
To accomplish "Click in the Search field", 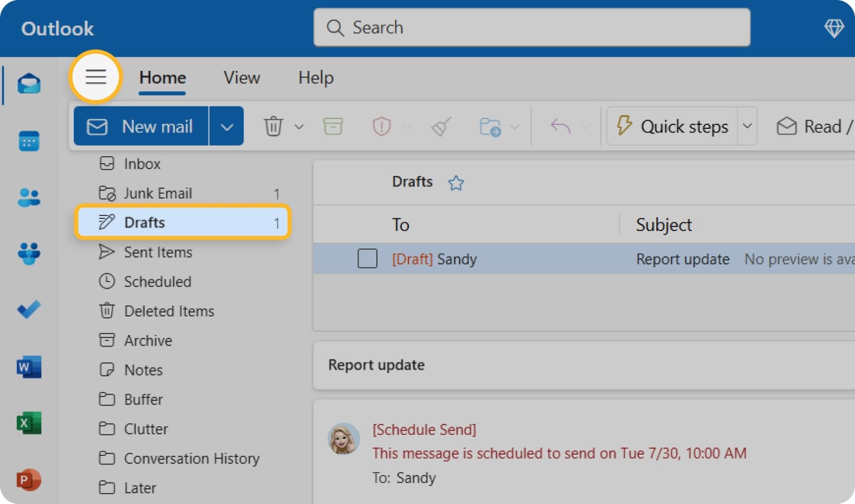I will (532, 27).
